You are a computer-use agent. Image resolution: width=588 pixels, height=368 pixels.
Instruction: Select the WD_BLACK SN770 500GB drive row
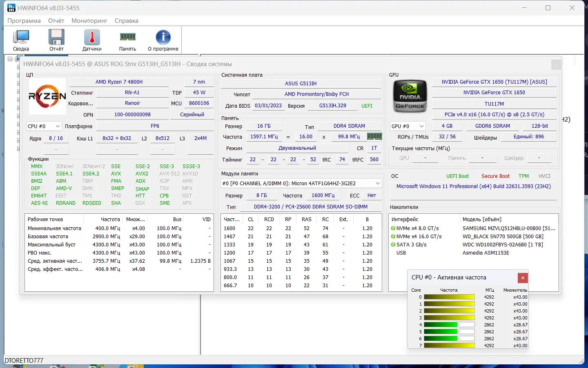502,237
